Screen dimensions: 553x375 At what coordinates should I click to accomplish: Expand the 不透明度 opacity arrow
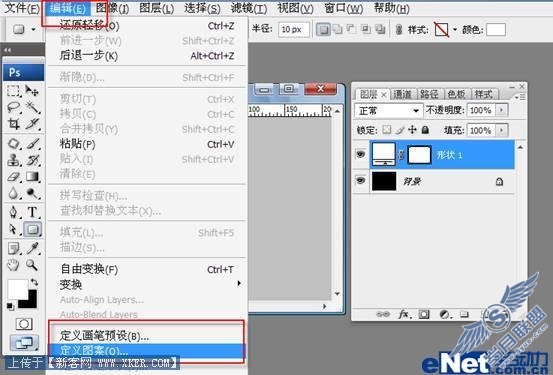coord(501,110)
